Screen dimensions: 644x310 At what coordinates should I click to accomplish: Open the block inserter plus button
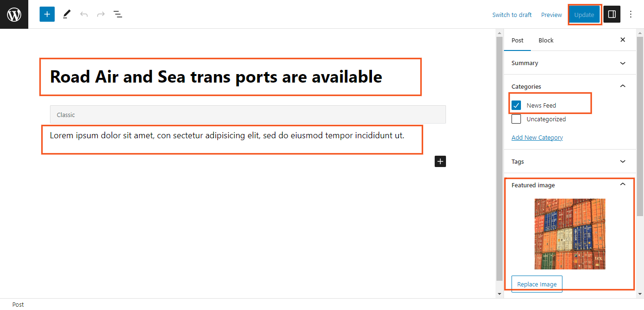[47, 15]
